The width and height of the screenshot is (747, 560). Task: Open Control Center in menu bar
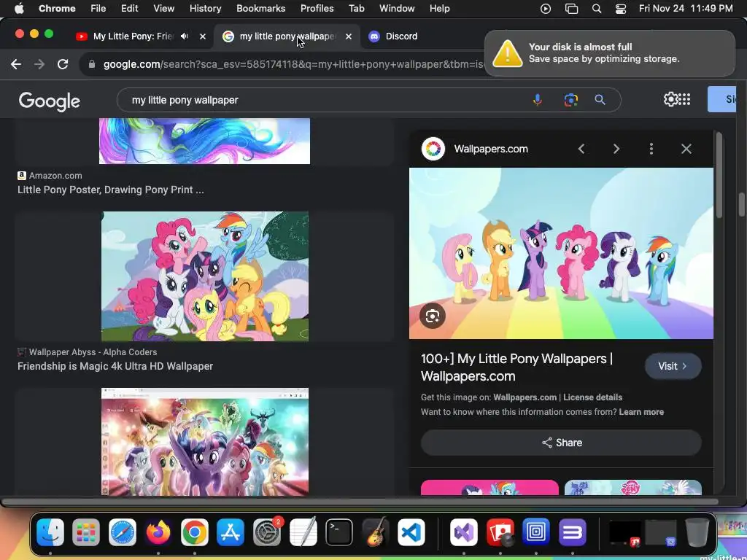621,9
